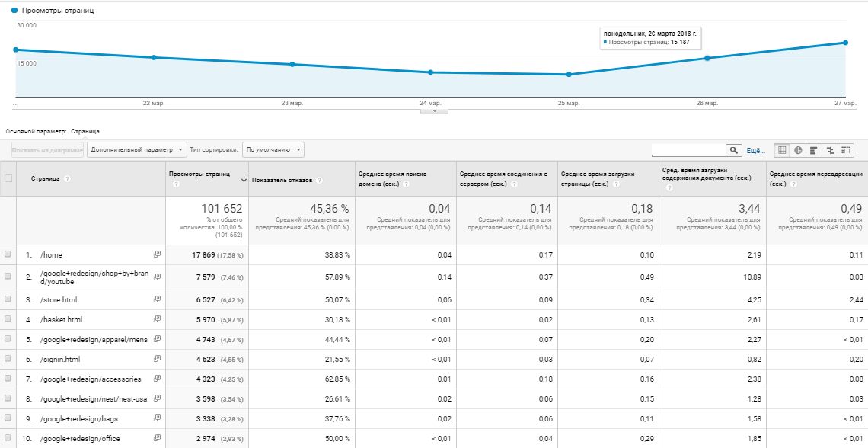Tick the checkbox for /store.html row
The width and height of the screenshot is (868, 448).
pyautogui.click(x=8, y=300)
